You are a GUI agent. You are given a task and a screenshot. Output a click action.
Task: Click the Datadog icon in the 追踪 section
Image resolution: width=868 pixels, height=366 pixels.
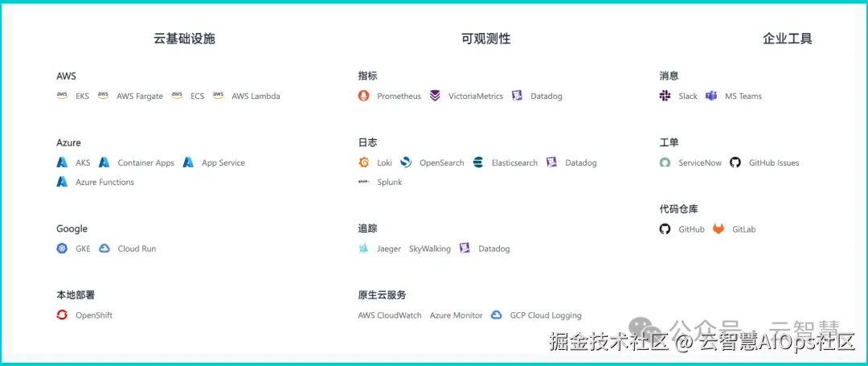tap(465, 248)
